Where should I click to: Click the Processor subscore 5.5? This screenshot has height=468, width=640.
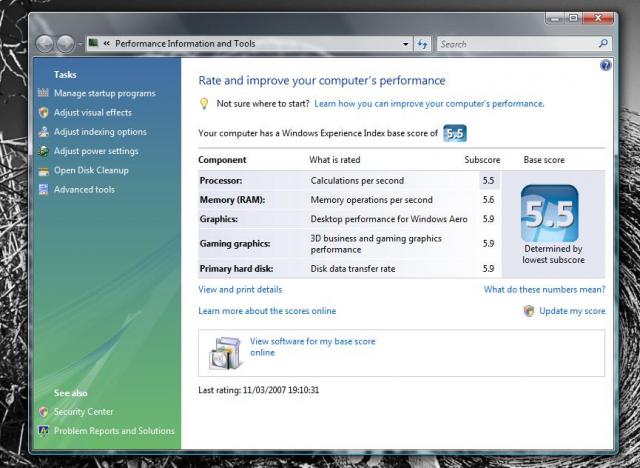click(488, 180)
